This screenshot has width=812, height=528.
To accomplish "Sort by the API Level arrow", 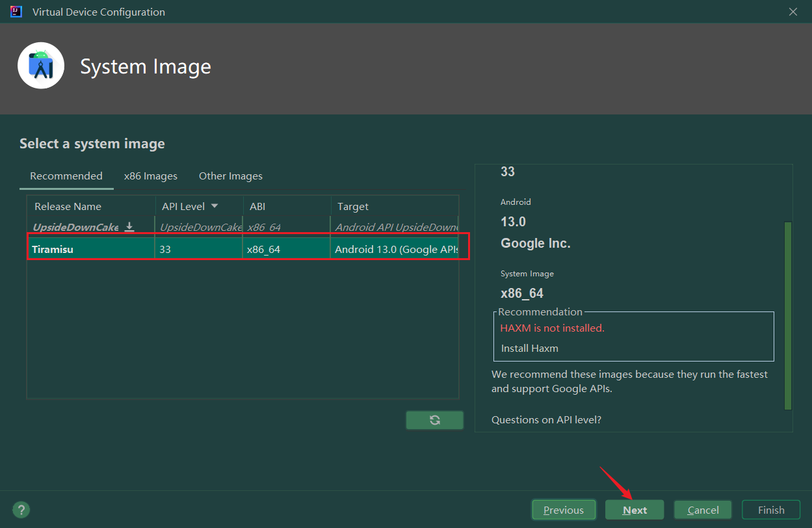I will 215,206.
